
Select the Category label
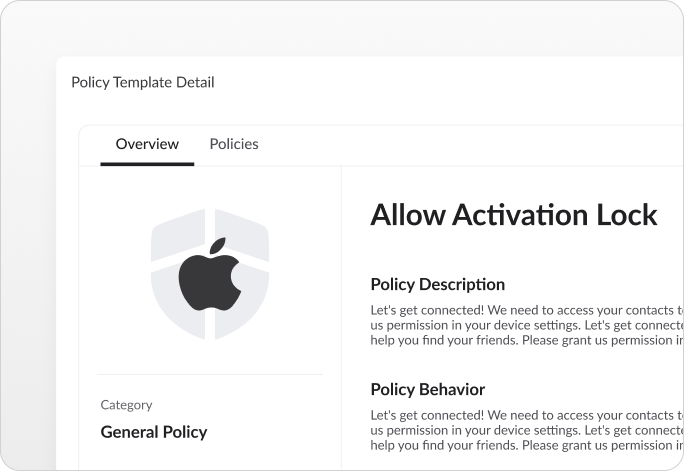coord(126,405)
